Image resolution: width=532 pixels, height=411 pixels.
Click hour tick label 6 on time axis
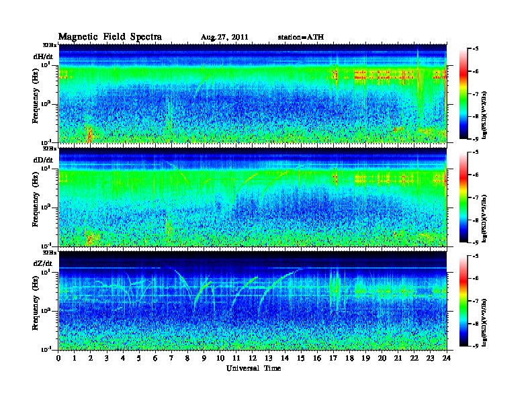point(155,358)
